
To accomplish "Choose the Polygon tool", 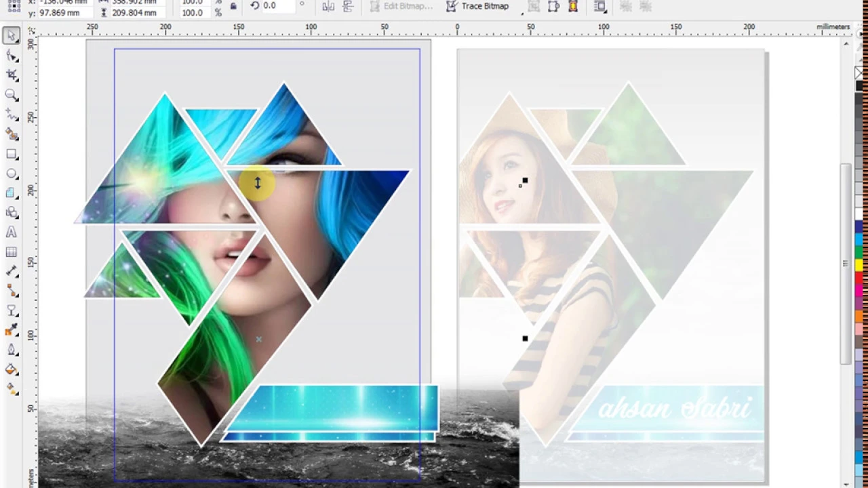I will tap(12, 193).
